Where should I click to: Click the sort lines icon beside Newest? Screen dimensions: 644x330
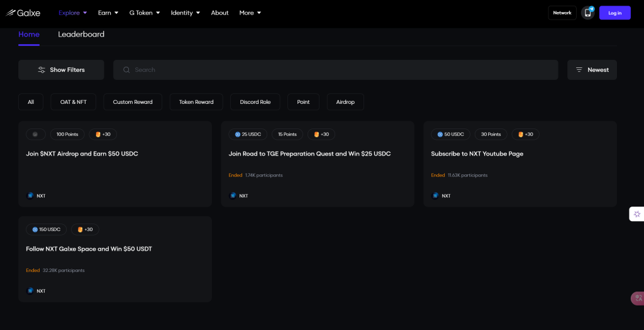tap(579, 70)
